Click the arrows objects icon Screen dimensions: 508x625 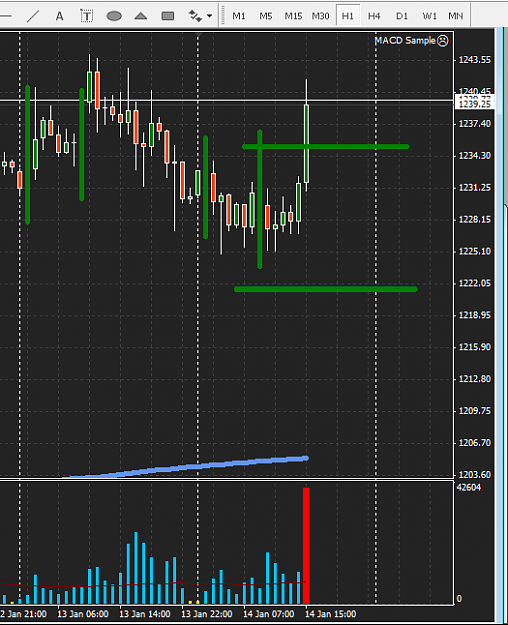pyautogui.click(x=195, y=16)
